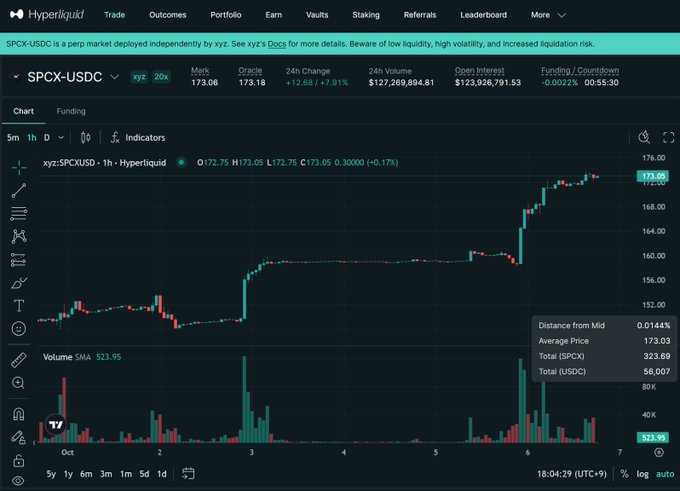Click the Volume SMA indicator legend
Screen dimensions: 680x491
point(82,357)
